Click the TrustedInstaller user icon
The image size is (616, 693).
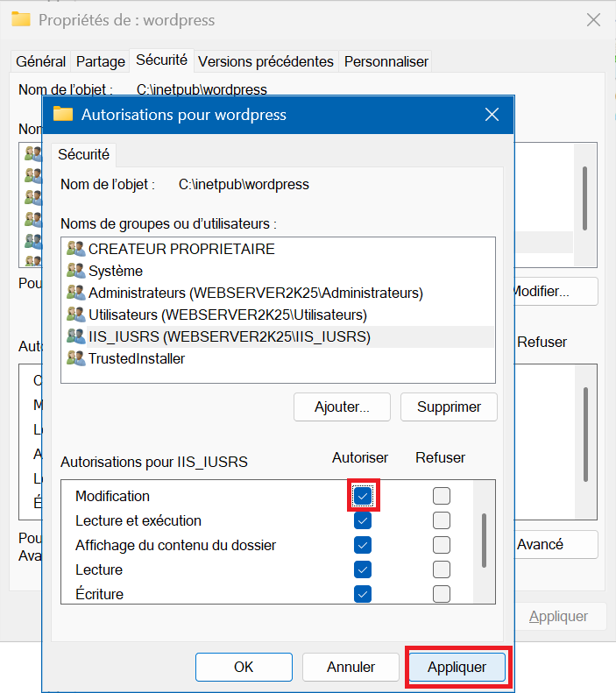pos(75,358)
